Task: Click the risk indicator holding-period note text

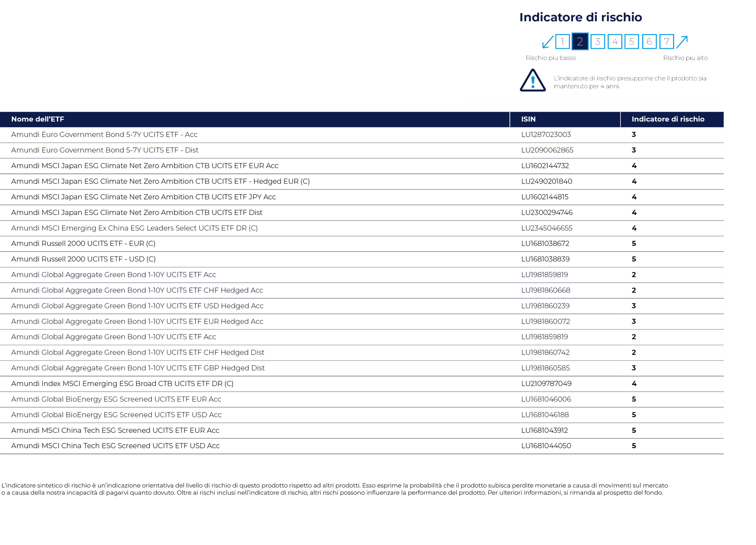Action: coord(630,82)
